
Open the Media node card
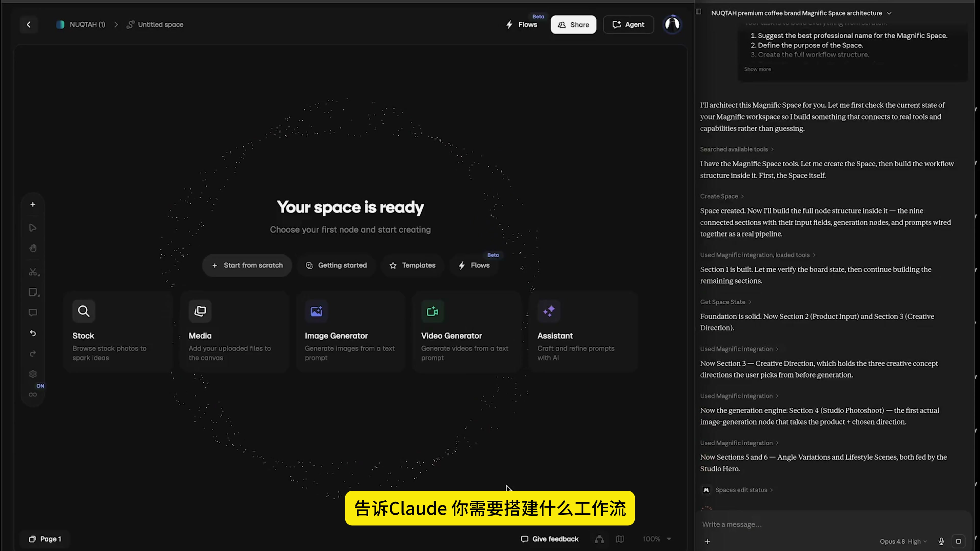(x=234, y=332)
